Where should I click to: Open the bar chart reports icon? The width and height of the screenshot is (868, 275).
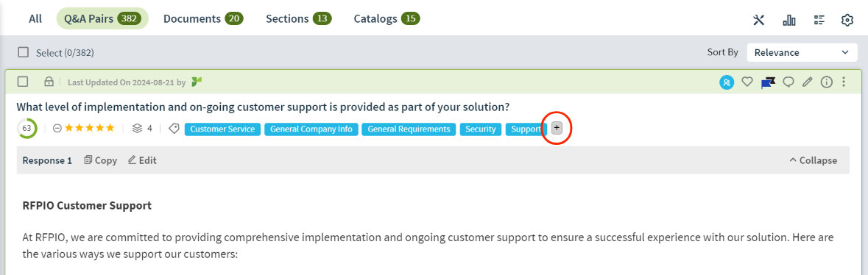tap(788, 21)
